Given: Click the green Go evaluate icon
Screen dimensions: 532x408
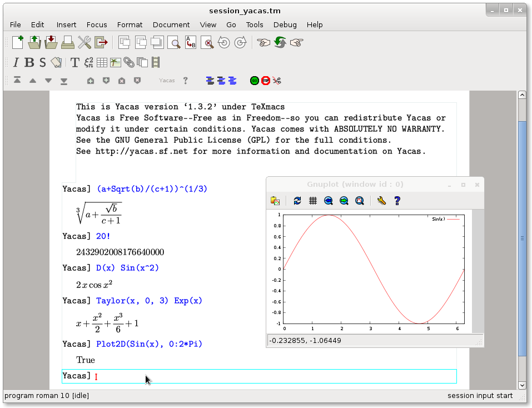Looking at the screenshot, I should pos(255,81).
